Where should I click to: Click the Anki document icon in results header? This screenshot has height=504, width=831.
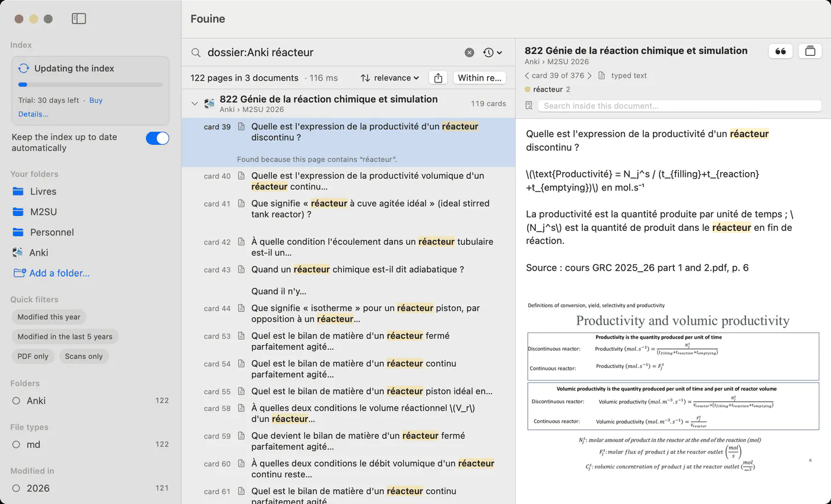point(210,103)
